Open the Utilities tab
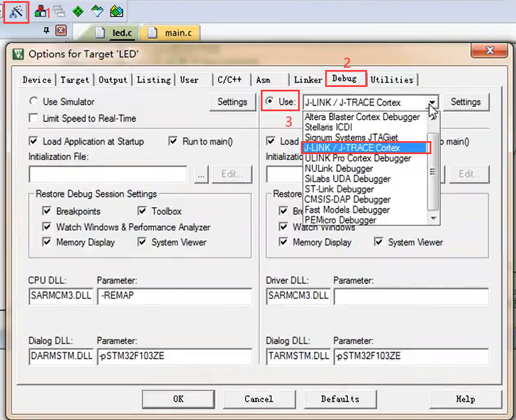Viewport: 516px width, 420px height. pos(392,80)
